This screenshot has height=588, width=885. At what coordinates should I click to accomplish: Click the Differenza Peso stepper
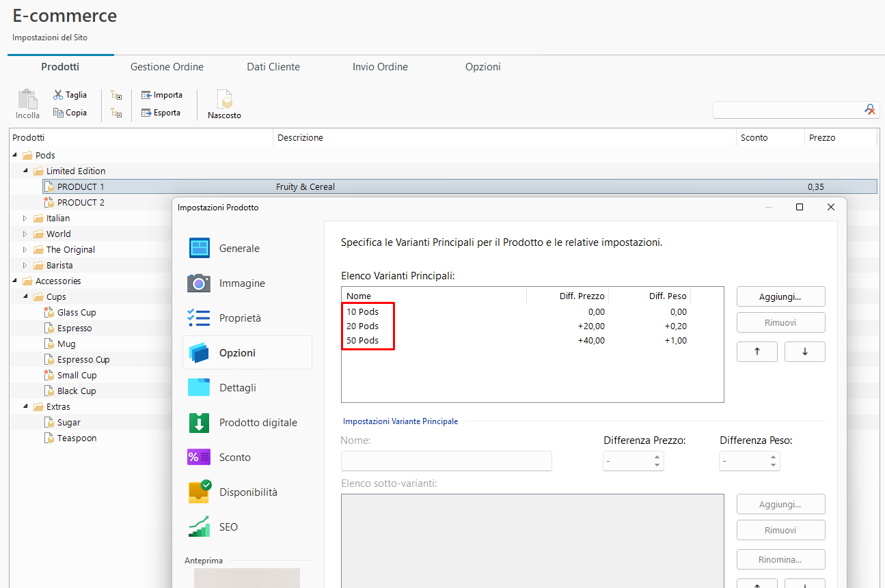pyautogui.click(x=749, y=461)
